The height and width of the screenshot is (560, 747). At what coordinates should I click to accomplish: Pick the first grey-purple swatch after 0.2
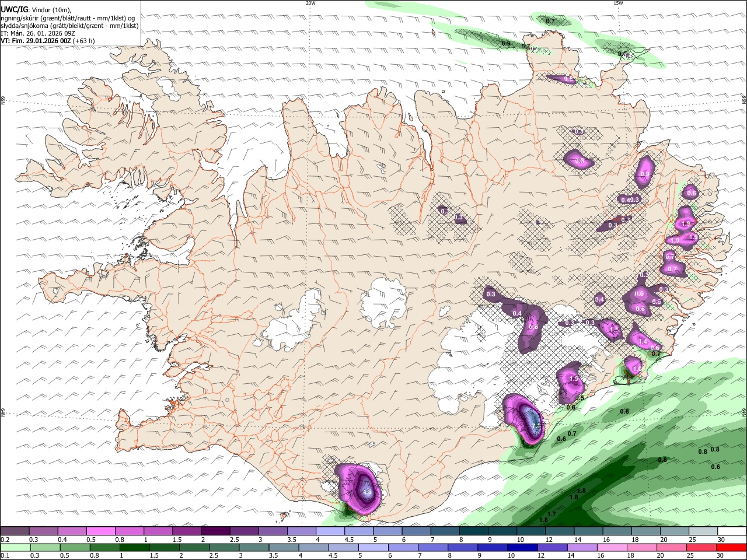tap(15, 531)
